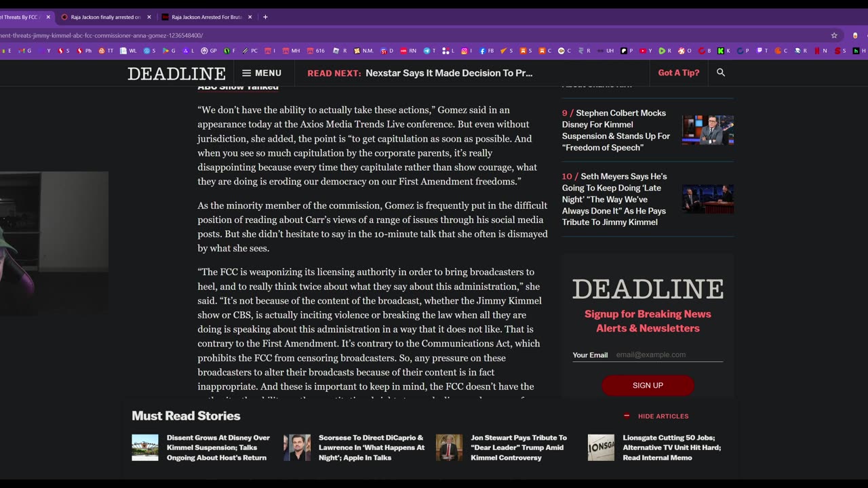Open the GP bookmark
868x488 pixels.
pyautogui.click(x=210, y=51)
